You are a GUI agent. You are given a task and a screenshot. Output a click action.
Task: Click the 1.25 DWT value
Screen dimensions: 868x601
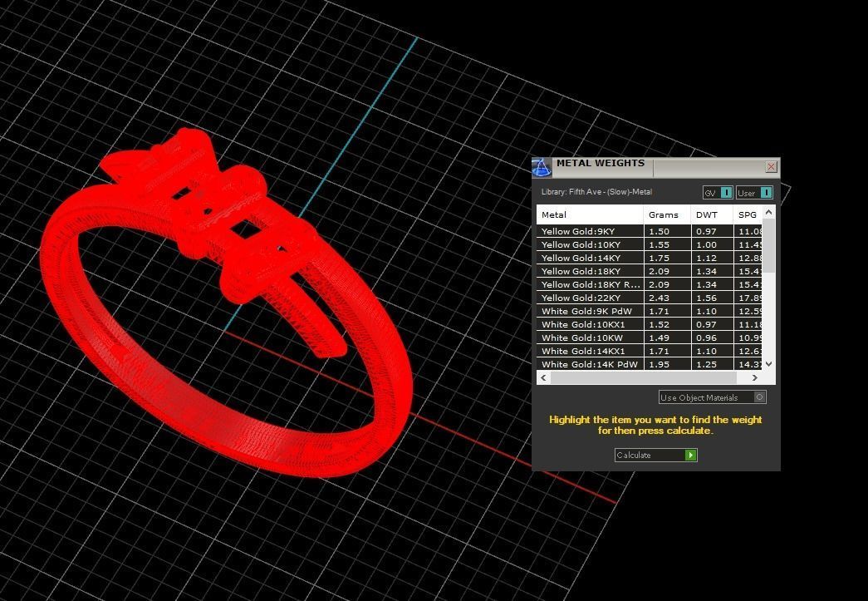tap(706, 364)
